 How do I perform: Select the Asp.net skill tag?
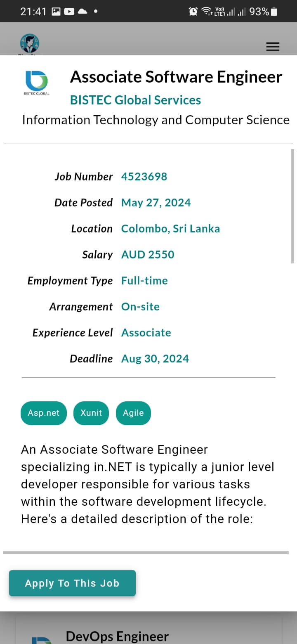(x=44, y=413)
